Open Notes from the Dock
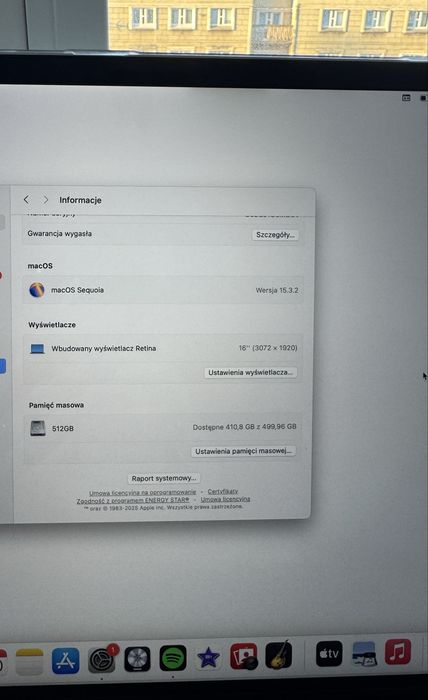 click(29, 662)
